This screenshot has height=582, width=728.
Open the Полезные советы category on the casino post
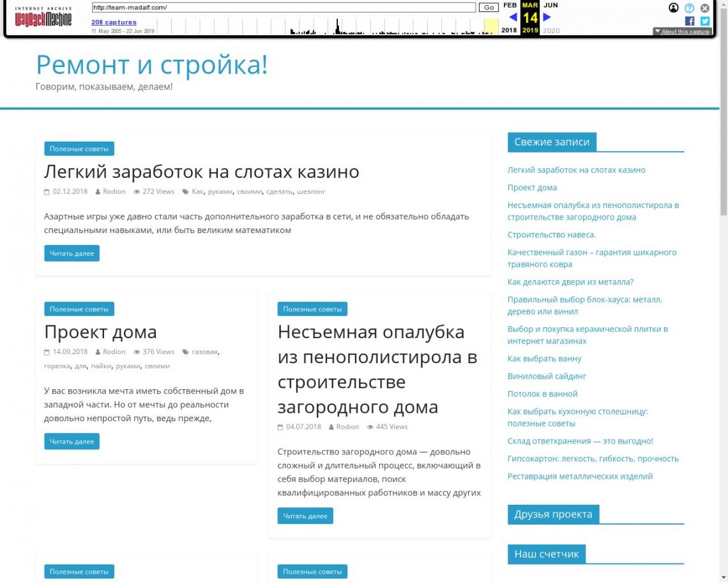79,149
